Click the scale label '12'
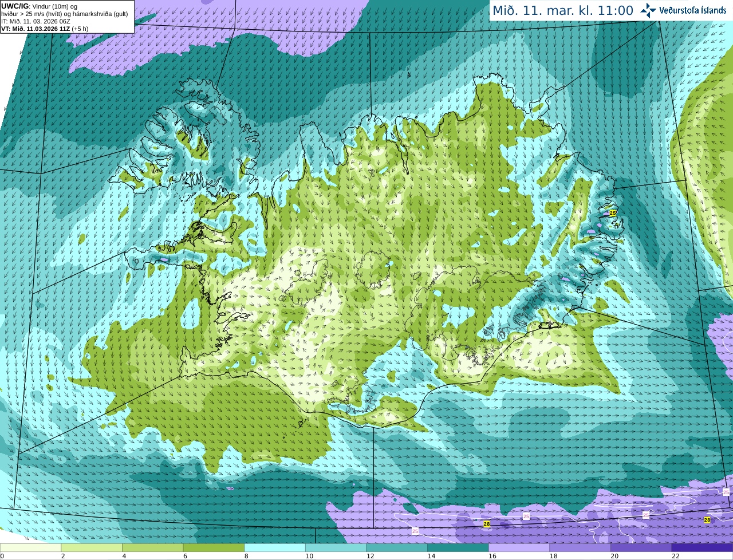Viewport: 733px width, 560px height. click(370, 556)
